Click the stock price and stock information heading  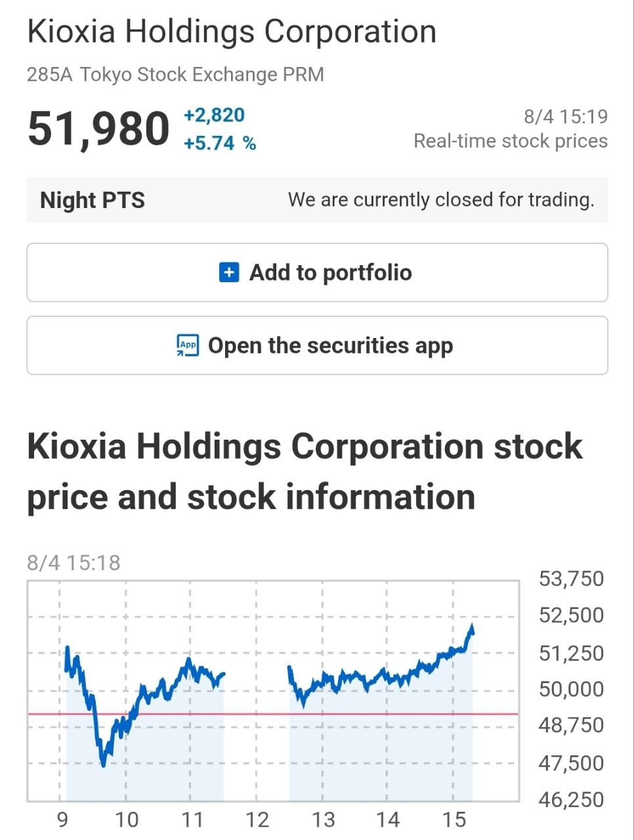pos(305,471)
